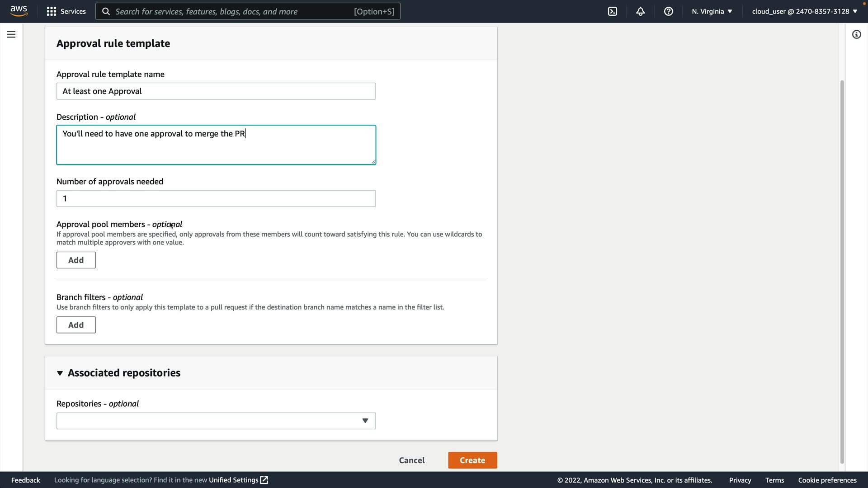
Task: Open notifications bell icon
Action: (x=641, y=11)
